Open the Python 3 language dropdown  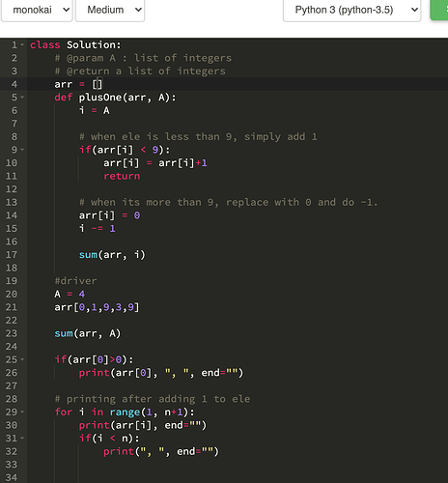click(x=351, y=10)
